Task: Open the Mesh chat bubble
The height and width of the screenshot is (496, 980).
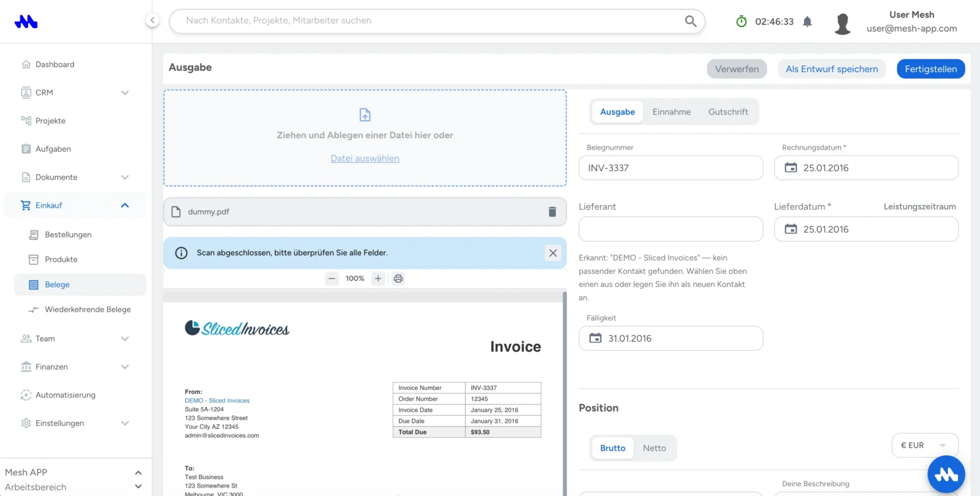Action: (x=946, y=474)
